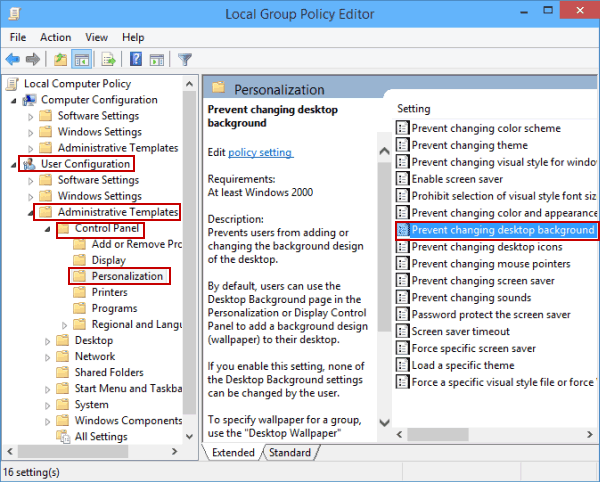Expand the System tree node

pos(47,406)
